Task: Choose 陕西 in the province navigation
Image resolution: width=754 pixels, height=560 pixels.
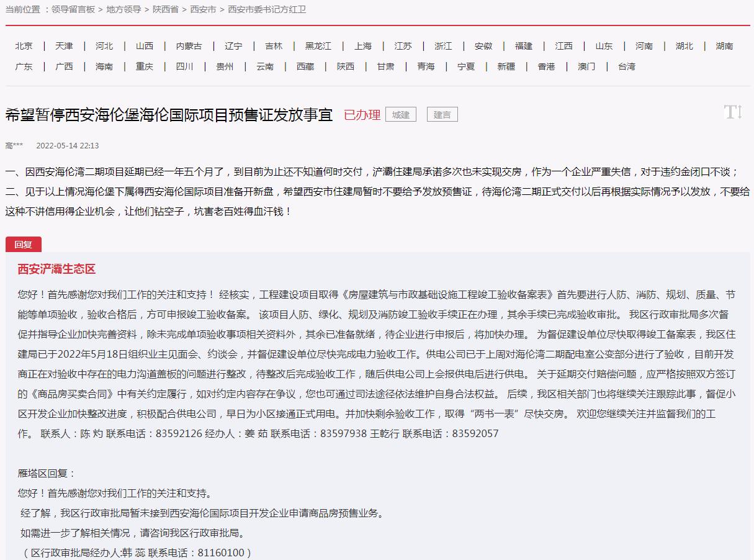Action: [346, 66]
